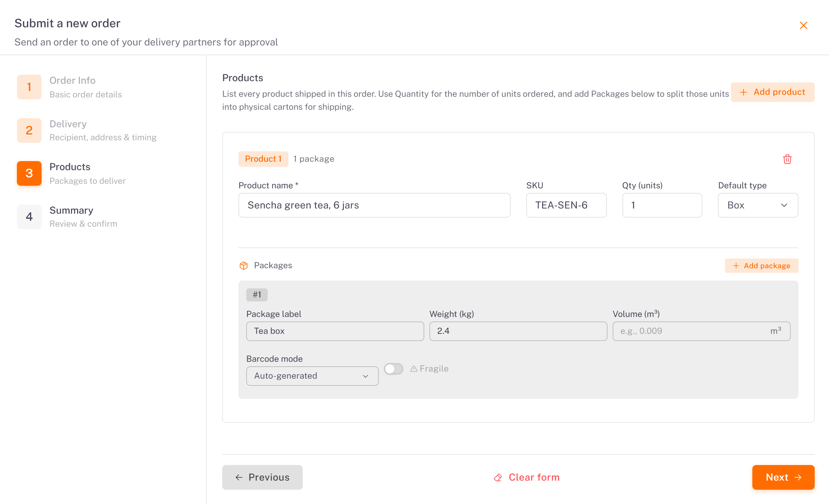Jump to step 4 Summary
829x504 pixels.
[x=67, y=217]
